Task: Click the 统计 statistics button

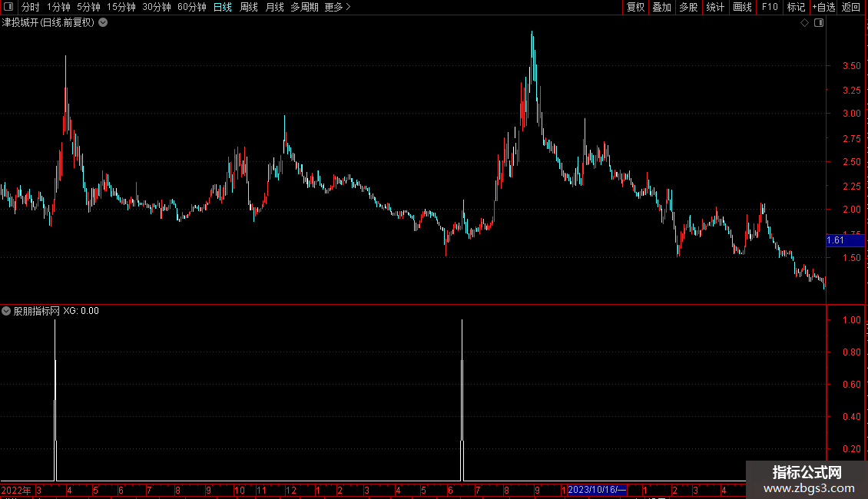Action: click(x=715, y=7)
